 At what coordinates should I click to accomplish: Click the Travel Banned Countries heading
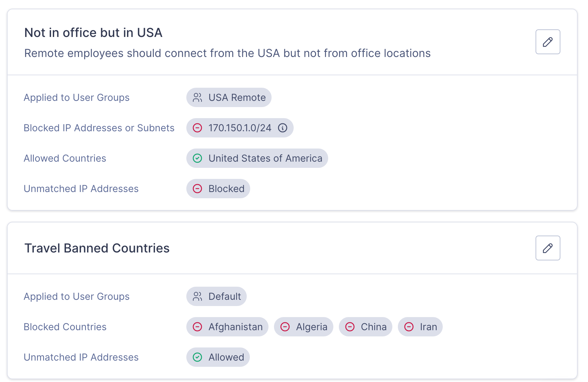pyautogui.click(x=97, y=248)
